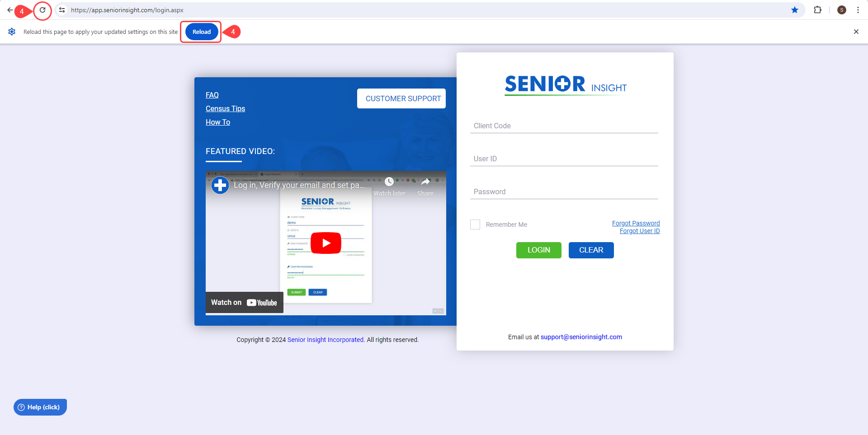
Task: Click the address bar URL
Action: coord(127,10)
